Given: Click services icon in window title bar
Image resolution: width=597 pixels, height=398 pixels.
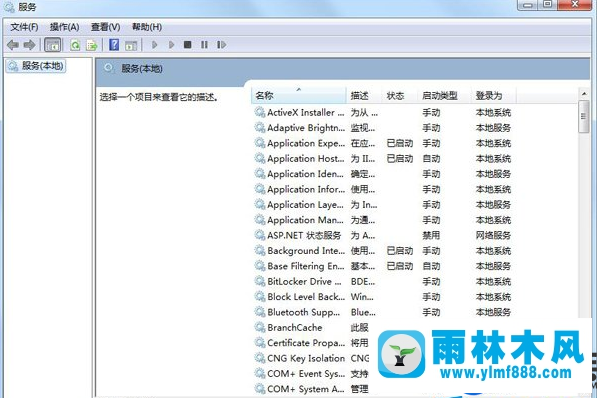Looking at the screenshot, I should [9, 7].
